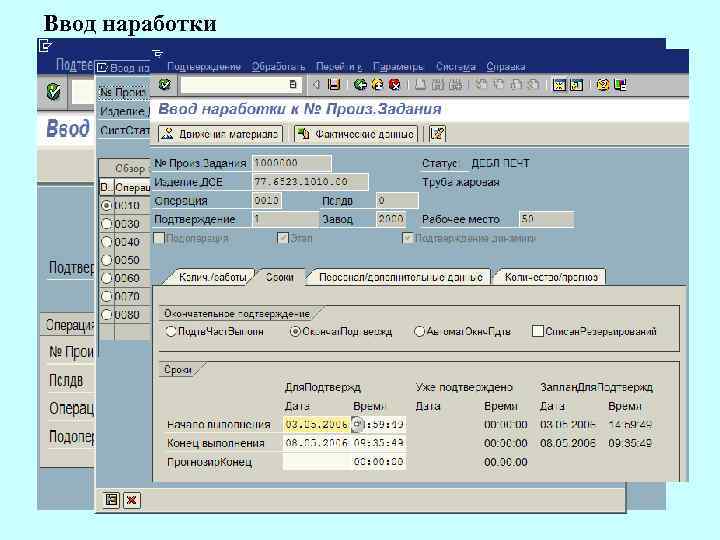Go to next page icon
Image resolution: width=720 pixels, height=540 pixels.
(x=516, y=85)
